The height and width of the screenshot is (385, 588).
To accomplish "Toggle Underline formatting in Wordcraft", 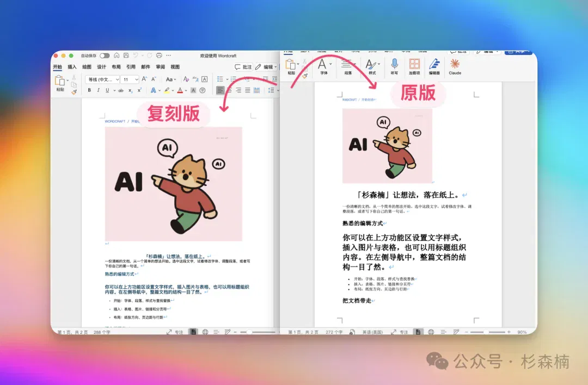I will (107, 90).
